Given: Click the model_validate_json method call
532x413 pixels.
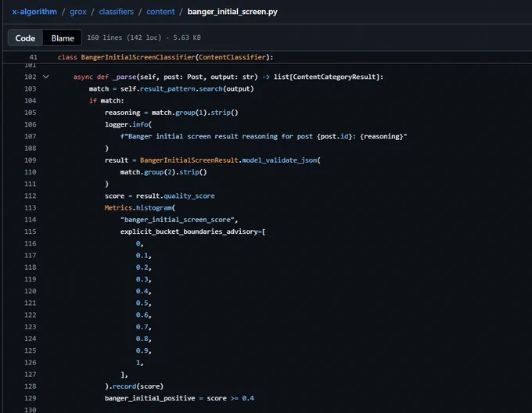Looking at the screenshot, I should [279, 160].
